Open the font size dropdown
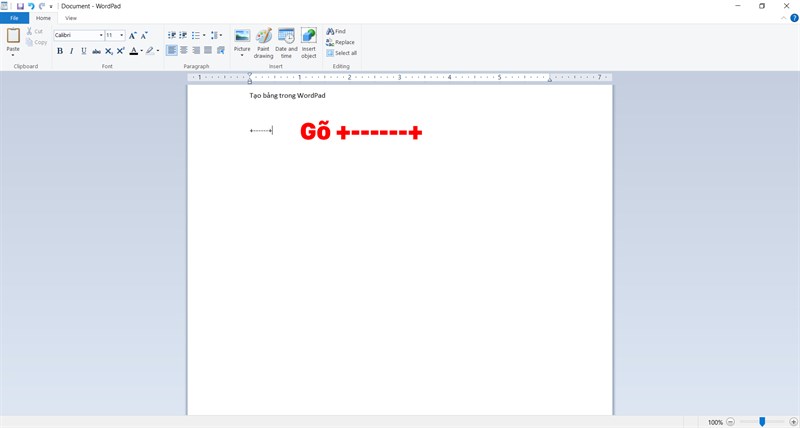 (121, 35)
